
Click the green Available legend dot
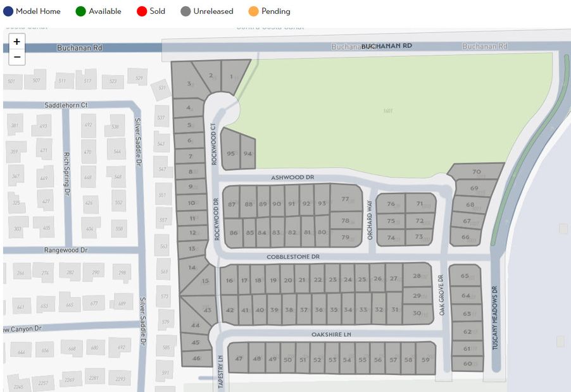click(81, 11)
